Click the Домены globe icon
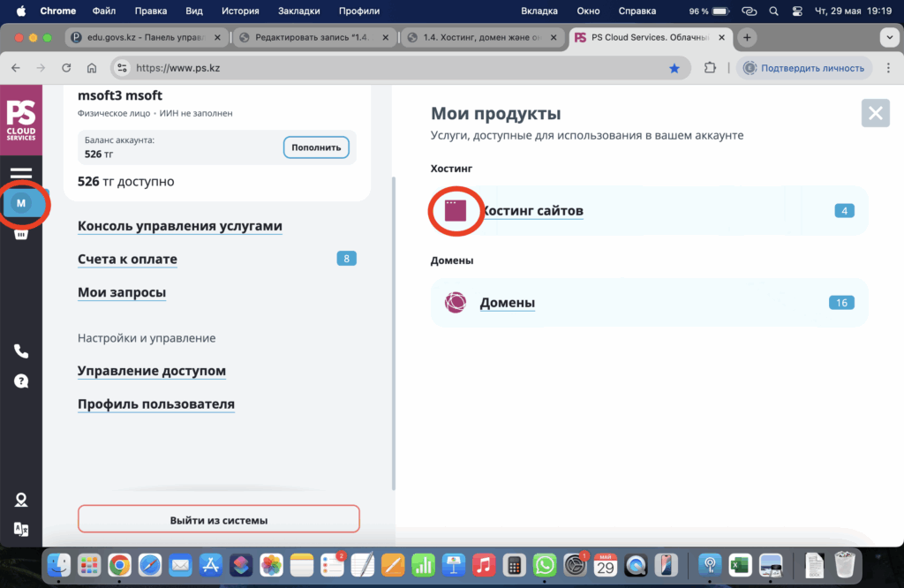 point(455,303)
